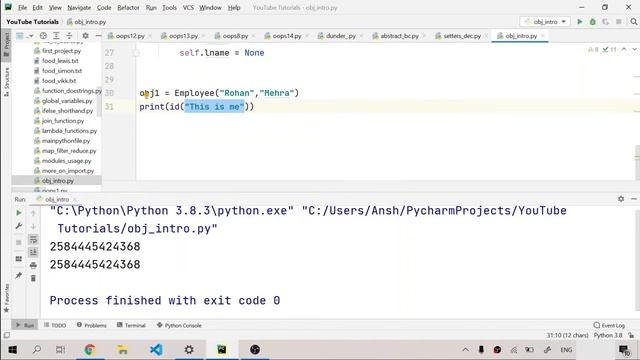The image size is (640, 360).
Task: Run obj_intro with the green Run button
Action: click(580, 22)
